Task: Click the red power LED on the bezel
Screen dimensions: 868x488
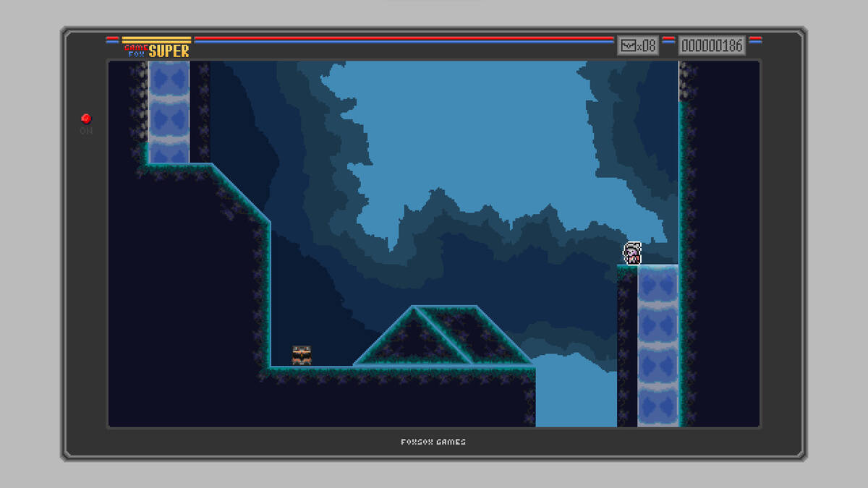Action: [86, 119]
